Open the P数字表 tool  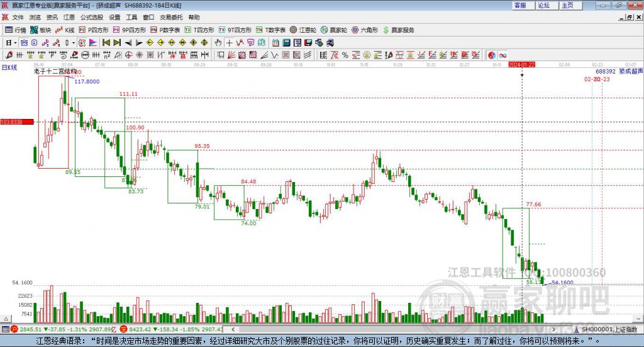[165, 30]
